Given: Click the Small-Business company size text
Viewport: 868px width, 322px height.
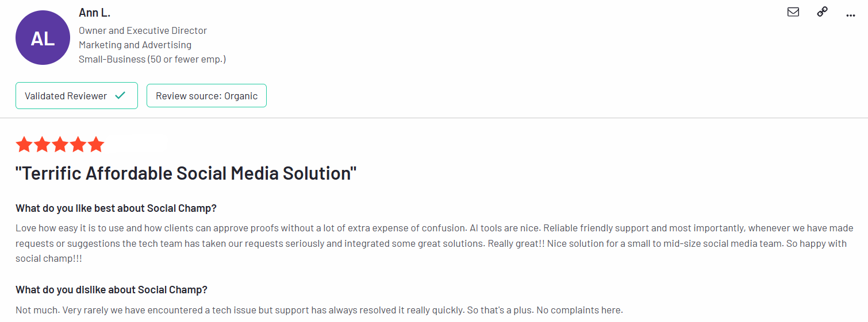Looking at the screenshot, I should 152,59.
